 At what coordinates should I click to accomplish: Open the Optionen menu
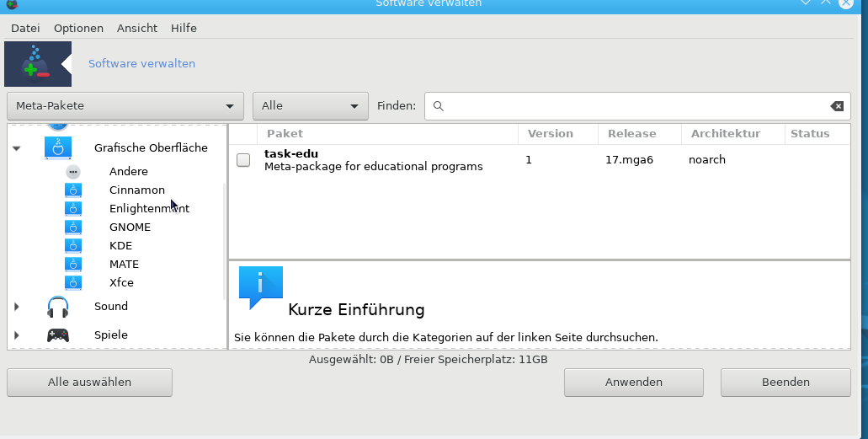pyautogui.click(x=78, y=28)
